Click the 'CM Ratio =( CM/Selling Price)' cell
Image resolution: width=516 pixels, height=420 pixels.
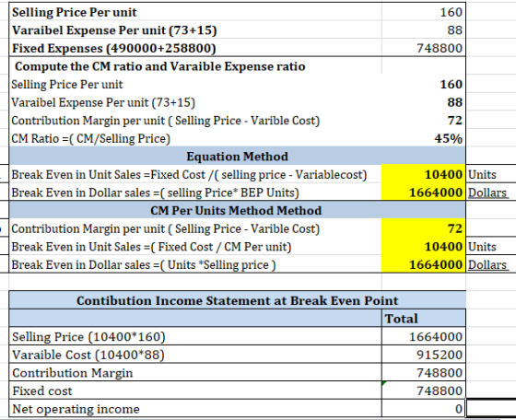(x=195, y=138)
